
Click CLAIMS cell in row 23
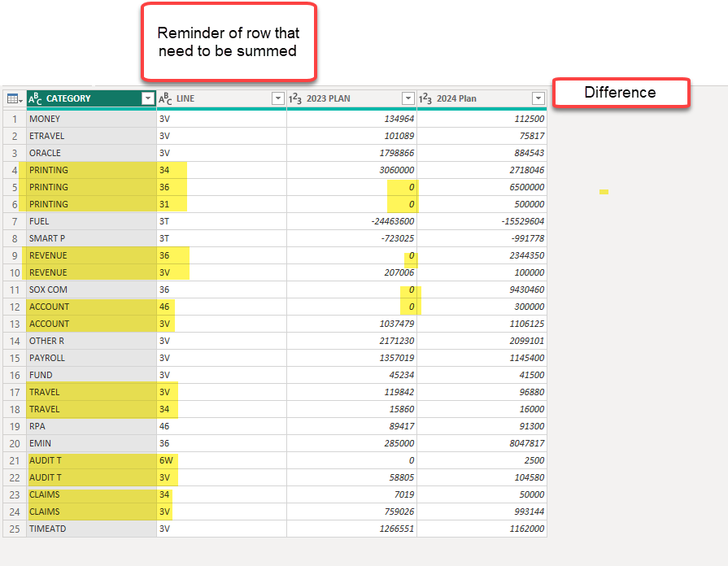[91, 494]
